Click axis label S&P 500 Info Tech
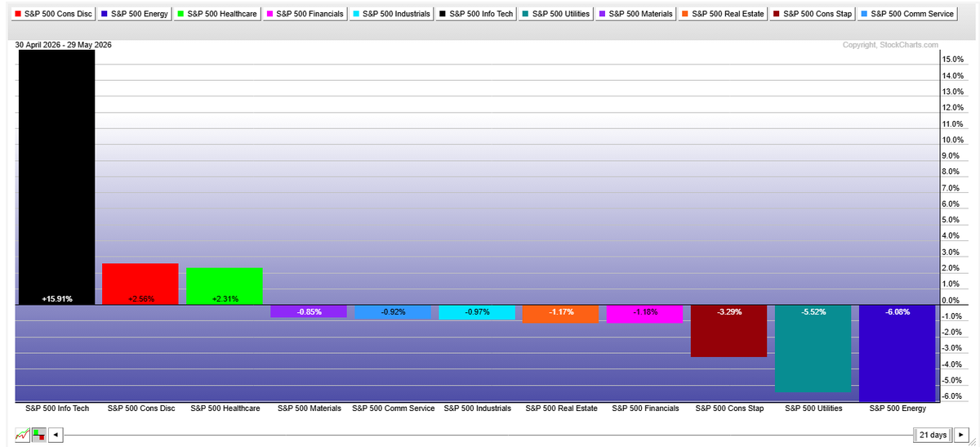 [x=57, y=408]
